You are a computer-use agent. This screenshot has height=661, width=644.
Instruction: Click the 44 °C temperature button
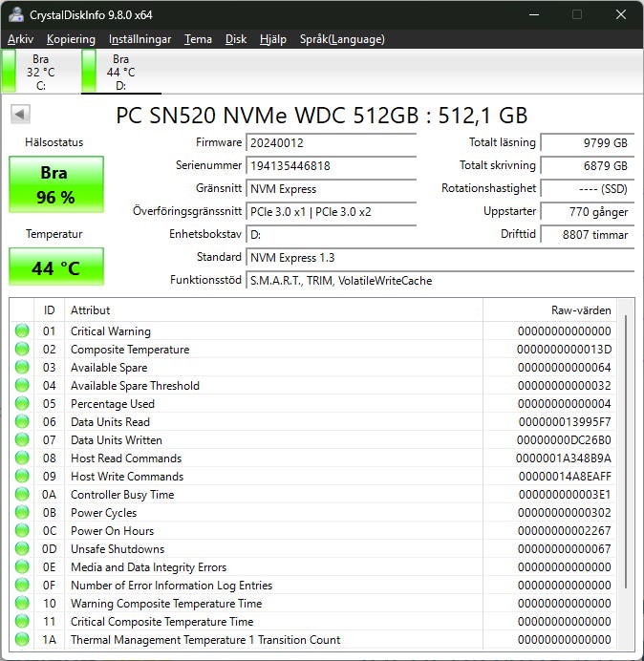[x=56, y=267]
